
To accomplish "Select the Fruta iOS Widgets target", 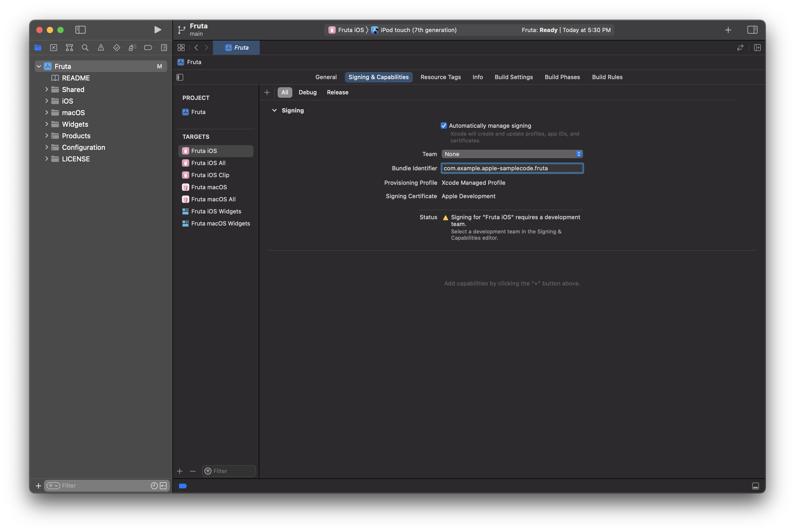I will click(216, 211).
